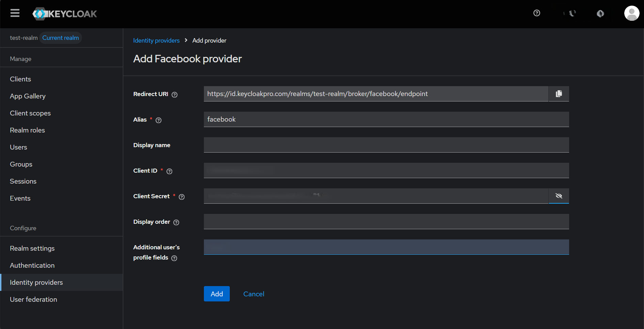The height and width of the screenshot is (329, 644).
Task: Show help for Alias field
Action: 159,120
